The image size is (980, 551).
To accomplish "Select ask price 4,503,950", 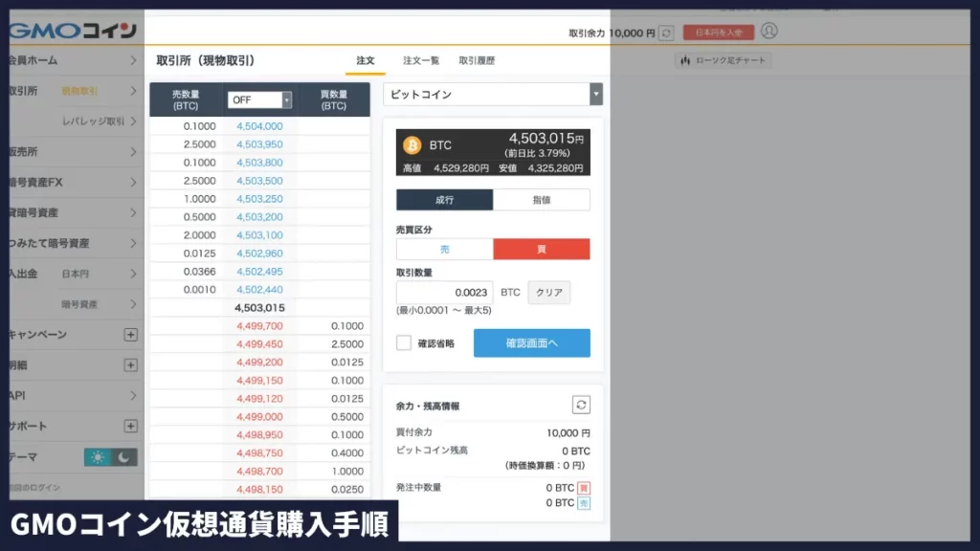I will (259, 144).
